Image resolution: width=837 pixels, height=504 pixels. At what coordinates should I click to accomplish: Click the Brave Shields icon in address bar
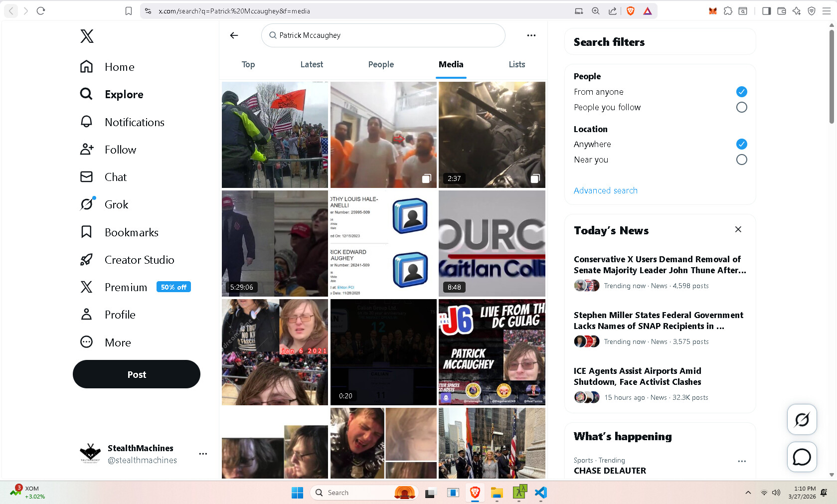[630, 11]
